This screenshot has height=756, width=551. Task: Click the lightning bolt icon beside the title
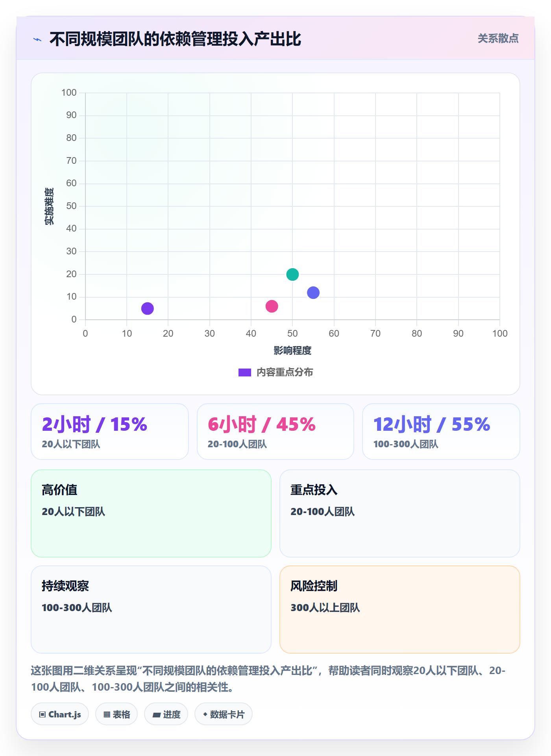click(x=37, y=39)
